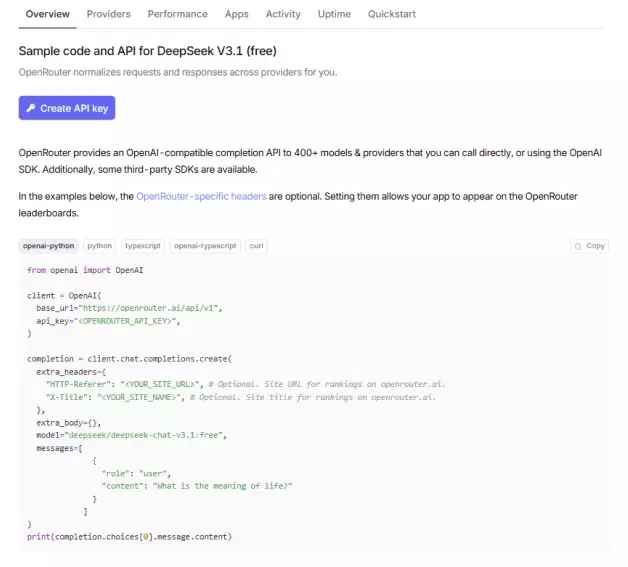Click the "role": "user" line

pyautogui.click(x=136, y=473)
